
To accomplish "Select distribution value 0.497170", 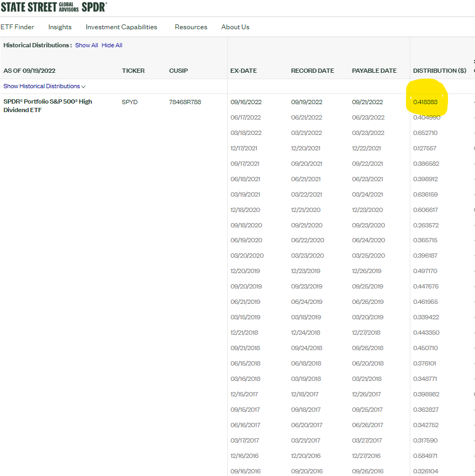I will pos(425,271).
